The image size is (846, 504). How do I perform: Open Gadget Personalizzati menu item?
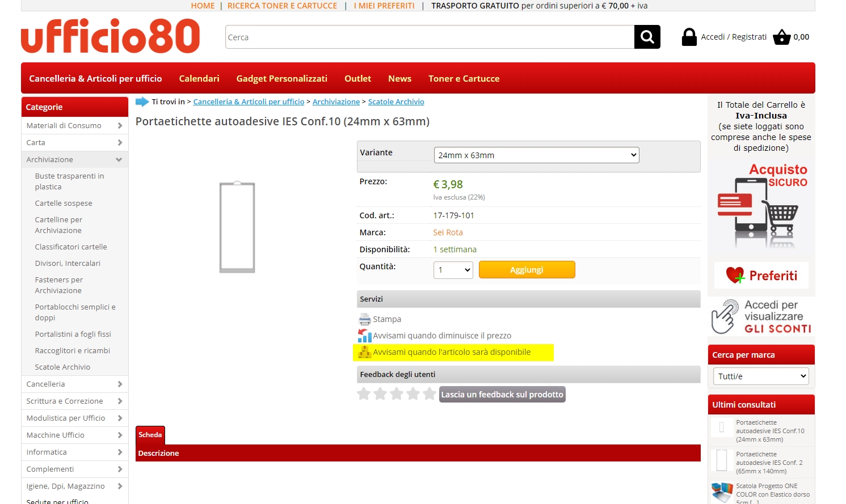[282, 79]
